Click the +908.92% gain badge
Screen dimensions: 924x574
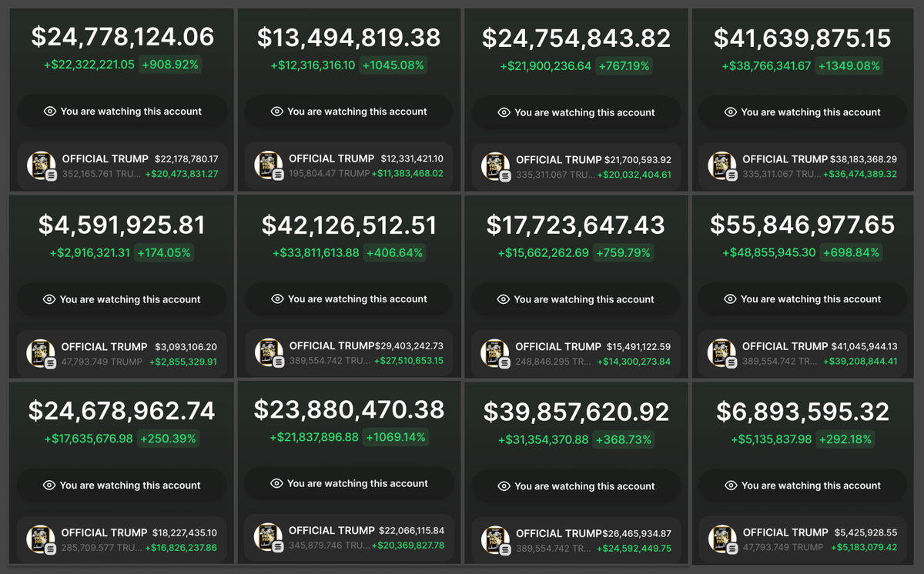click(x=170, y=65)
